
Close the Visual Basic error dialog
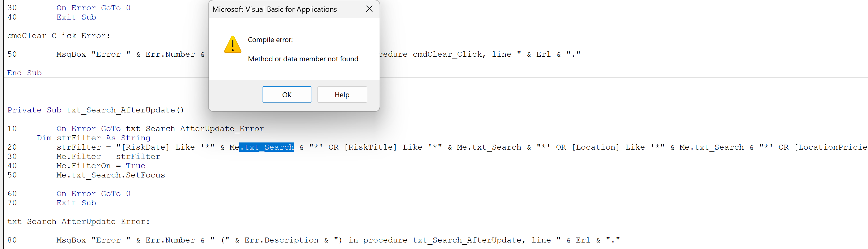(x=369, y=9)
